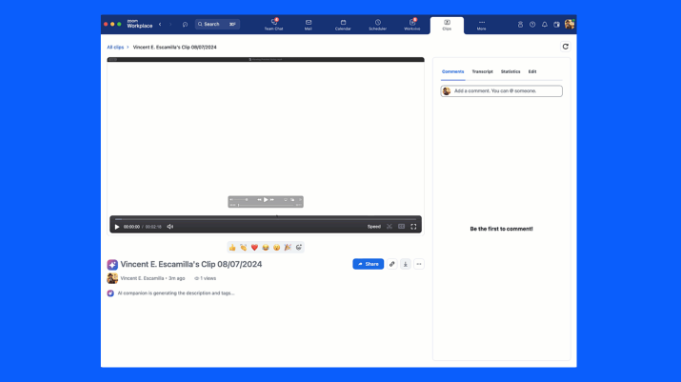Switch to the Statistics tab
This screenshot has height=382, width=681.
pyautogui.click(x=510, y=72)
